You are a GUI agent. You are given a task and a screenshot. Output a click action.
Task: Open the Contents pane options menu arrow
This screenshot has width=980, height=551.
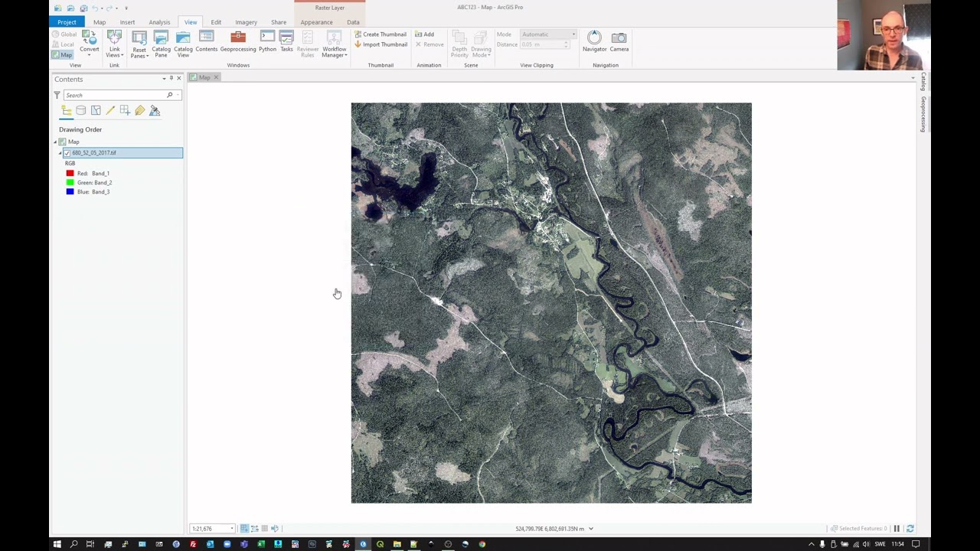(x=164, y=78)
